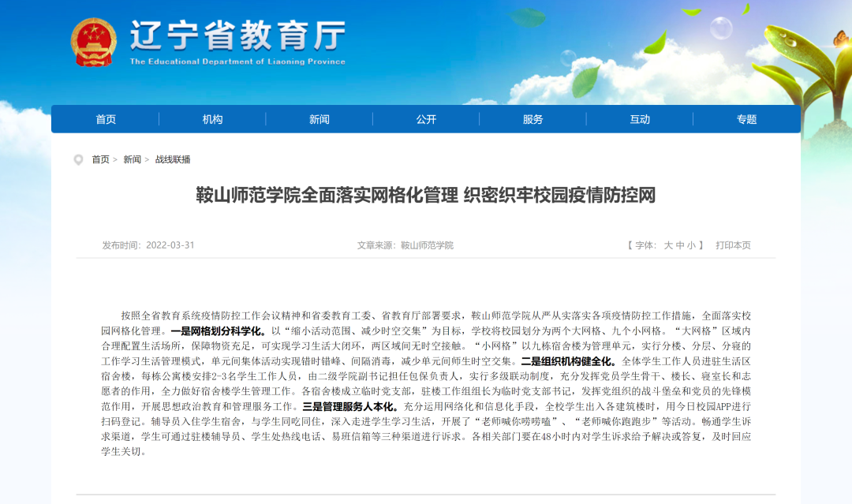Select the 互动 navigation item
The image size is (852, 504).
tap(640, 119)
